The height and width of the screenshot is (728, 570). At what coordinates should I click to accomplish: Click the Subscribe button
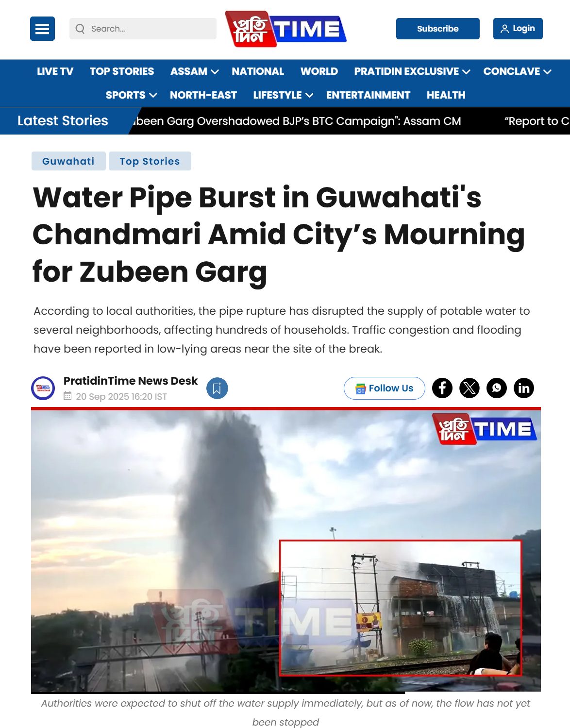pos(438,29)
